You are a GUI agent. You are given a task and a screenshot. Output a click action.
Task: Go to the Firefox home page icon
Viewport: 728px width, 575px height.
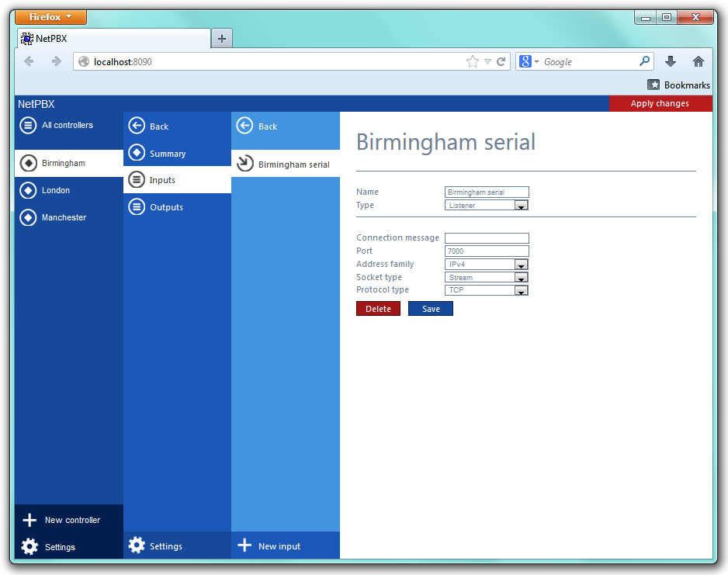coord(698,61)
